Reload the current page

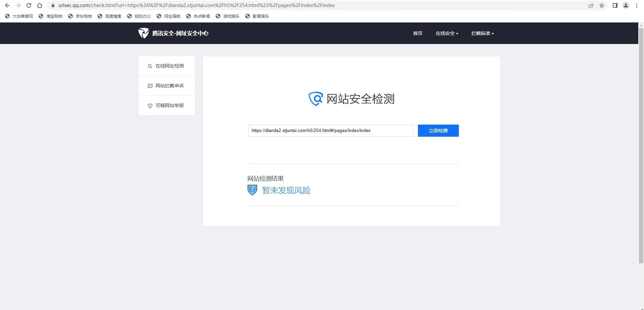coord(29,5)
